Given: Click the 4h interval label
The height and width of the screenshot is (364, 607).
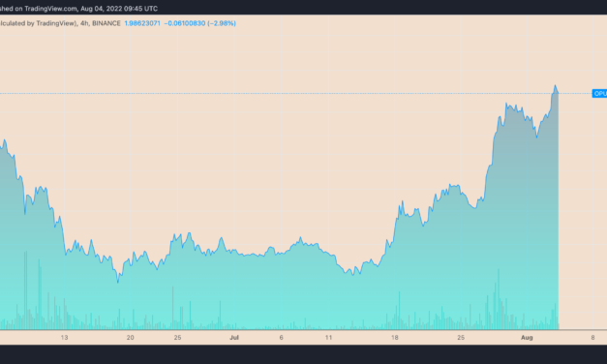Looking at the screenshot, I should point(84,23).
